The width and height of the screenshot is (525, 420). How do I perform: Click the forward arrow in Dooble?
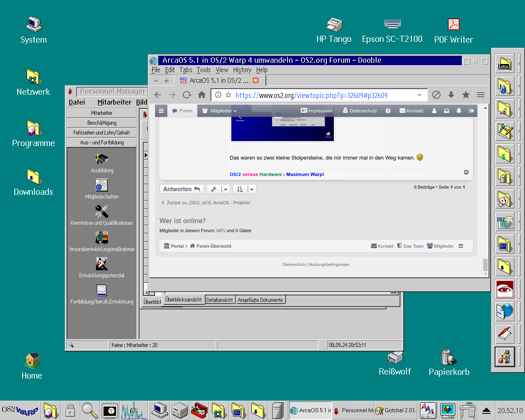(172, 95)
